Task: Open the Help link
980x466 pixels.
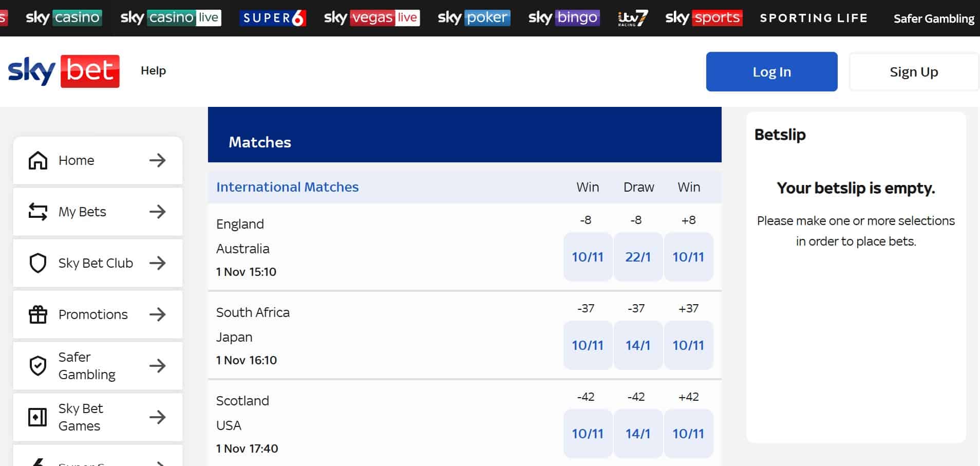Action: click(x=153, y=70)
